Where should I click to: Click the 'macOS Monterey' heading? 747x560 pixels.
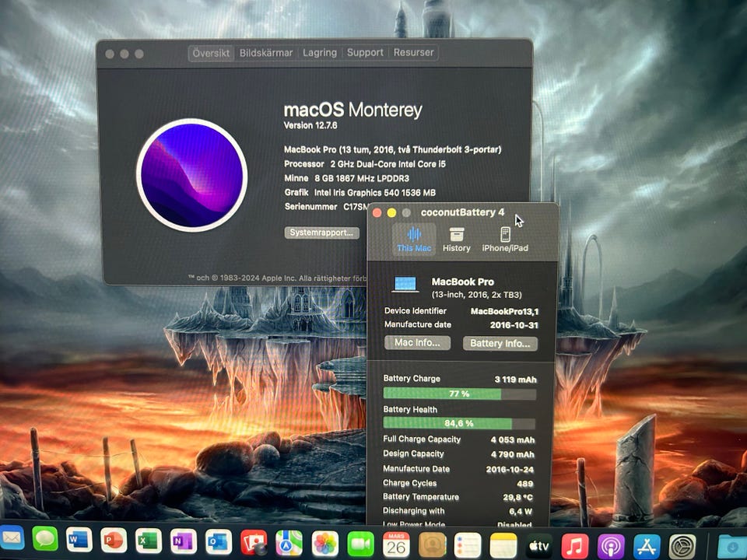353,110
